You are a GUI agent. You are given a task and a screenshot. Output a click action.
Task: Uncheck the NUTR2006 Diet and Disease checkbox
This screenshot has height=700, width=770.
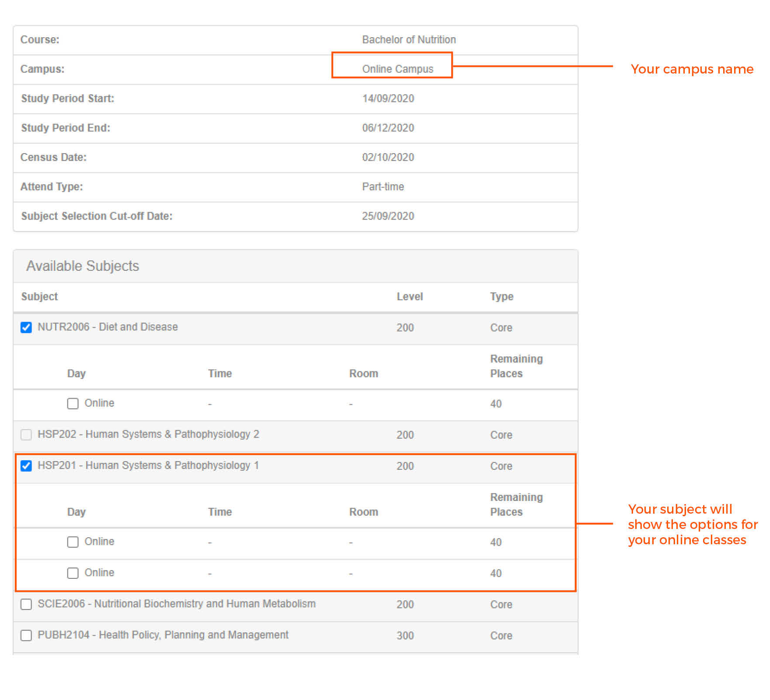[26, 327]
